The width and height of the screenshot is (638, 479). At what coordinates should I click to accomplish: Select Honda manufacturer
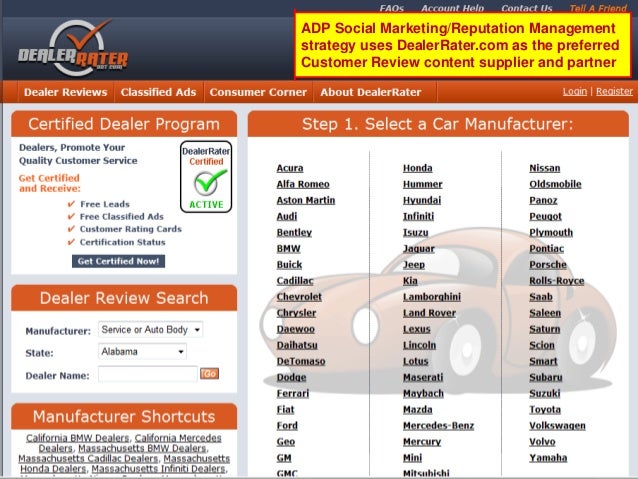(417, 168)
